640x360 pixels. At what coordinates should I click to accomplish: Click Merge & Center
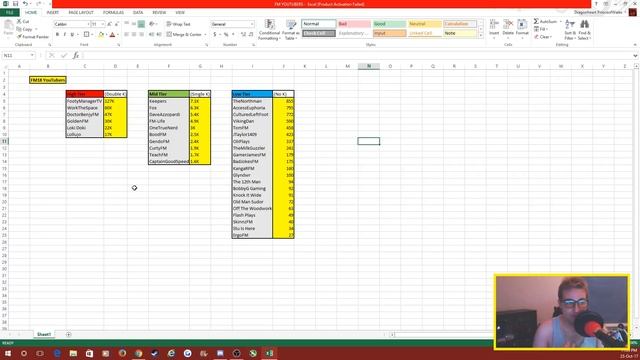(185, 35)
